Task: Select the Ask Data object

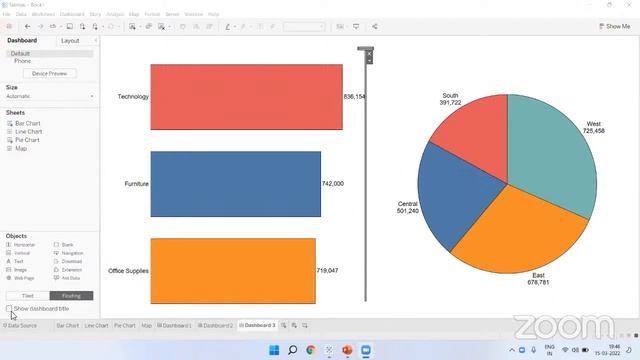Action: pyautogui.click(x=67, y=278)
